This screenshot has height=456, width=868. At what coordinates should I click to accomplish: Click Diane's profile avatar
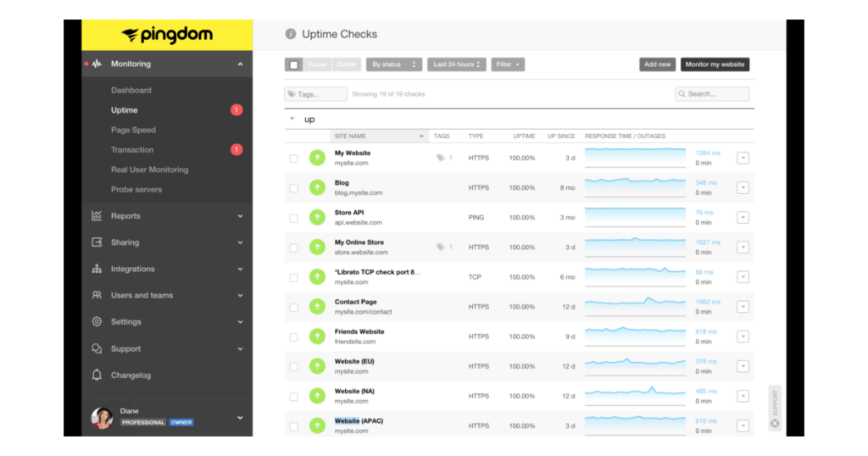point(102,418)
